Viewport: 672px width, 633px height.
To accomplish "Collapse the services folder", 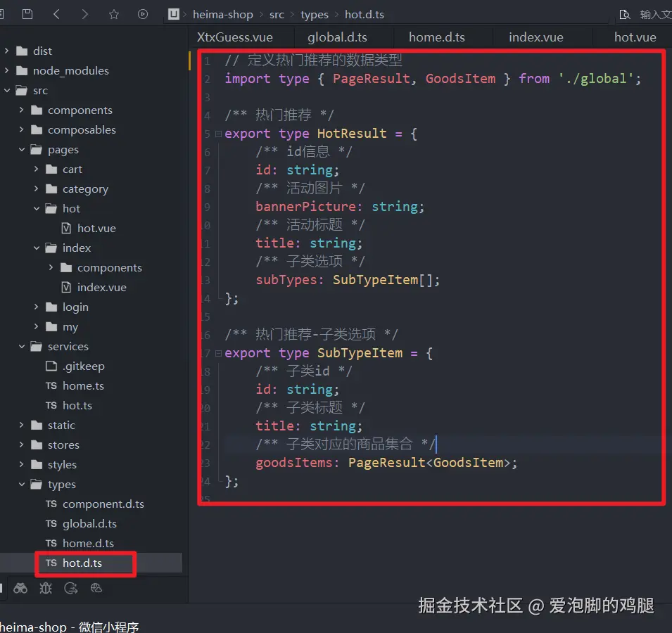I will 21,347.
